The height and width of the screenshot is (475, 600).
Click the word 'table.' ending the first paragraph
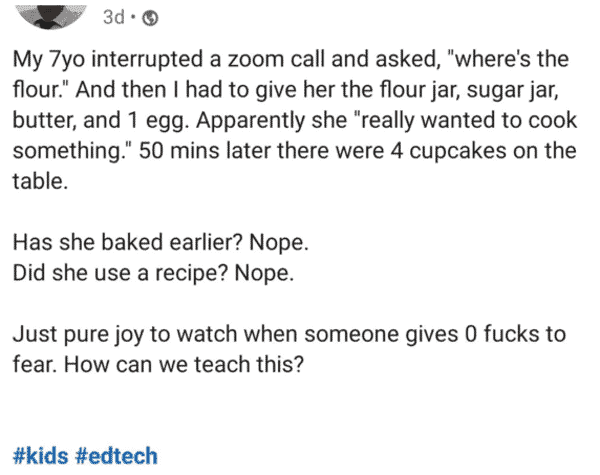click(41, 181)
